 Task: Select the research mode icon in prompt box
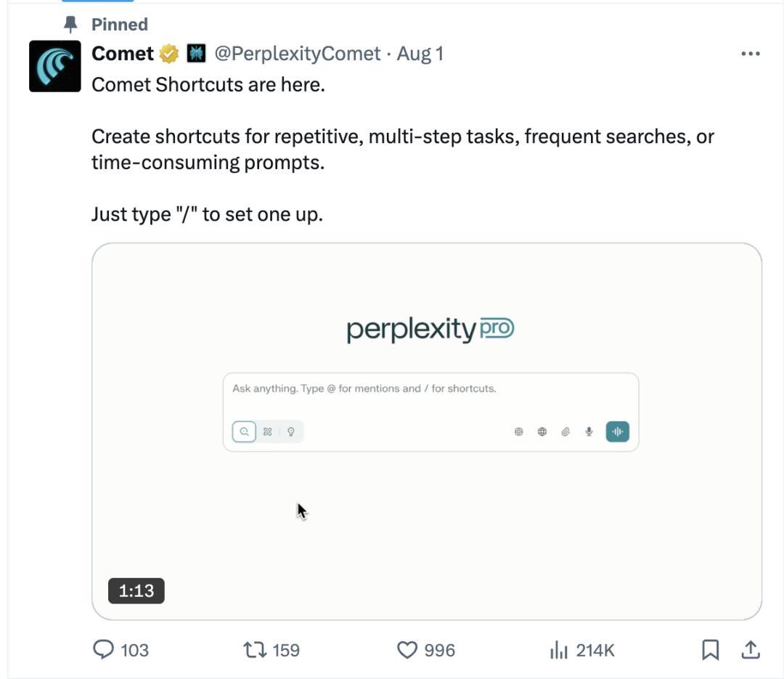(267, 432)
